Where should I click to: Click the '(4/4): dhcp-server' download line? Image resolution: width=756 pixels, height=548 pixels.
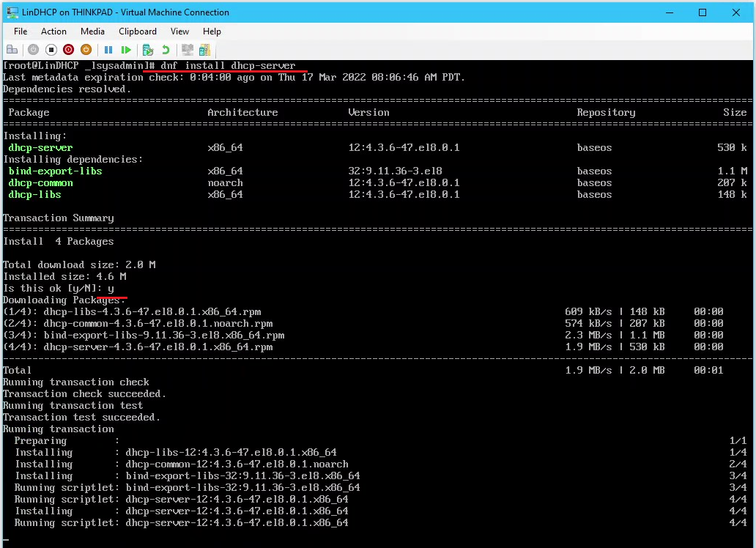point(138,347)
